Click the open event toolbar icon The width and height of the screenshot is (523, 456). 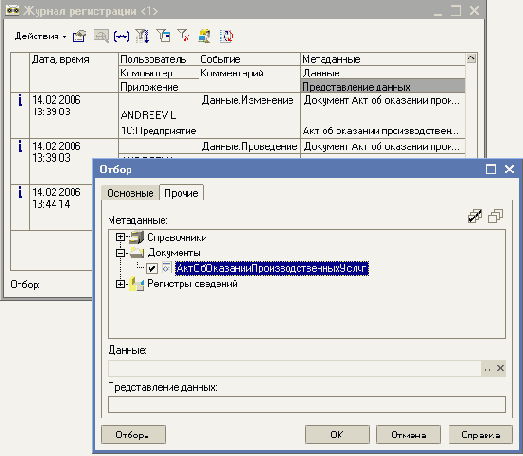[x=79, y=36]
